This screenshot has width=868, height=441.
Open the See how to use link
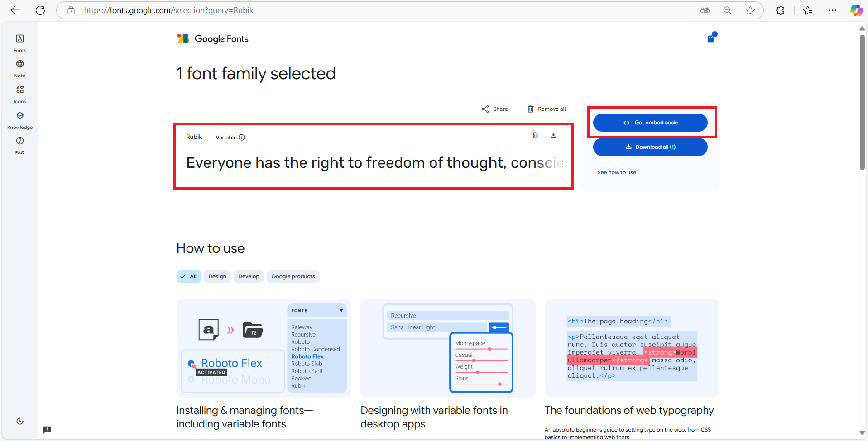pyautogui.click(x=617, y=172)
